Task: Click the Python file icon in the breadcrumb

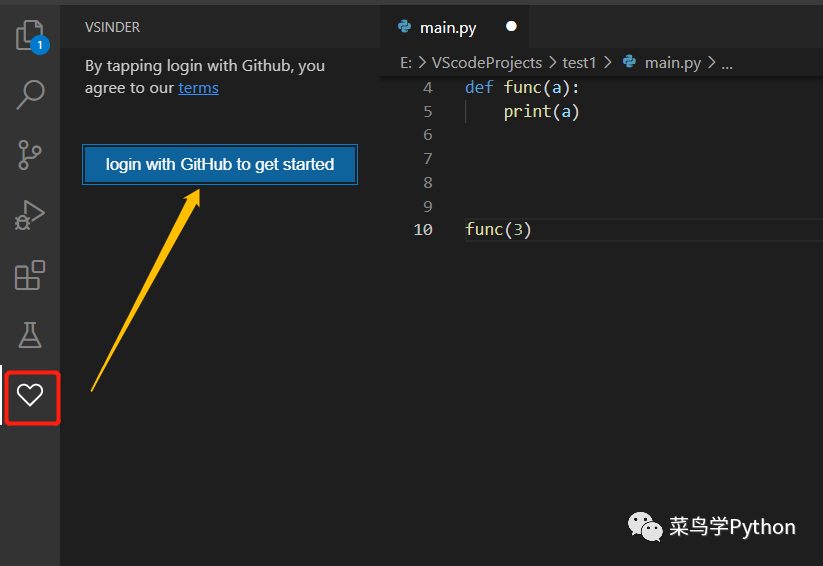Action: tap(630, 62)
